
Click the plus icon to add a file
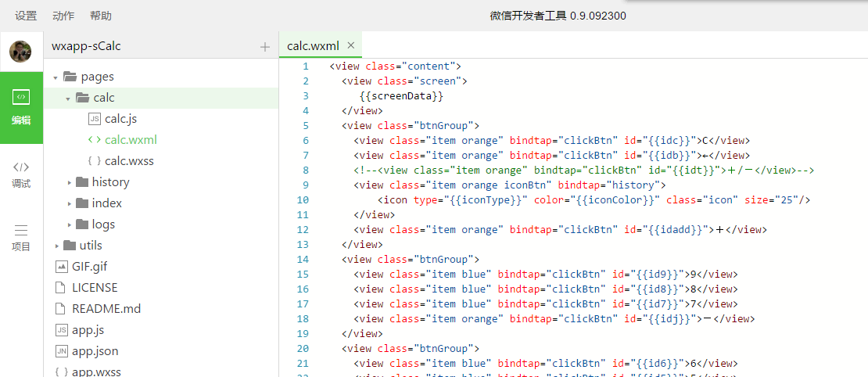[x=265, y=47]
